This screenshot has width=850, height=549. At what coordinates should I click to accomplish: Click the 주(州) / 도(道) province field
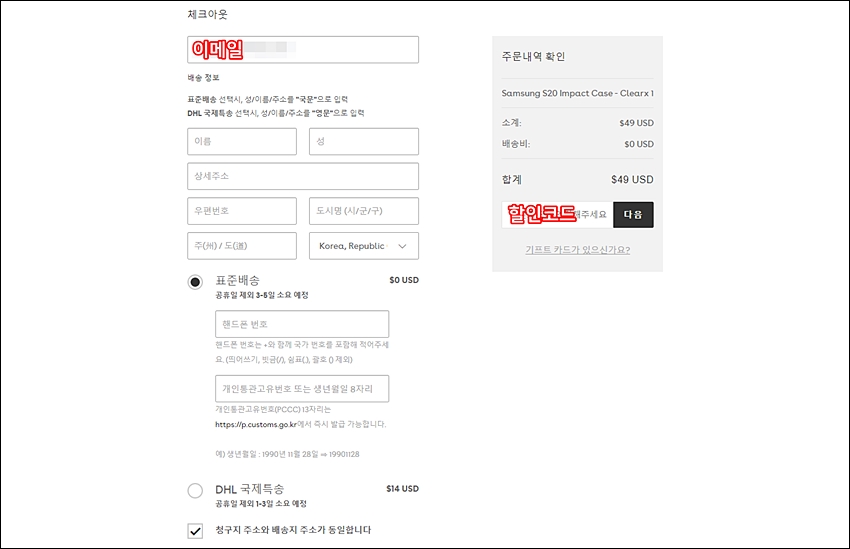[x=242, y=246]
